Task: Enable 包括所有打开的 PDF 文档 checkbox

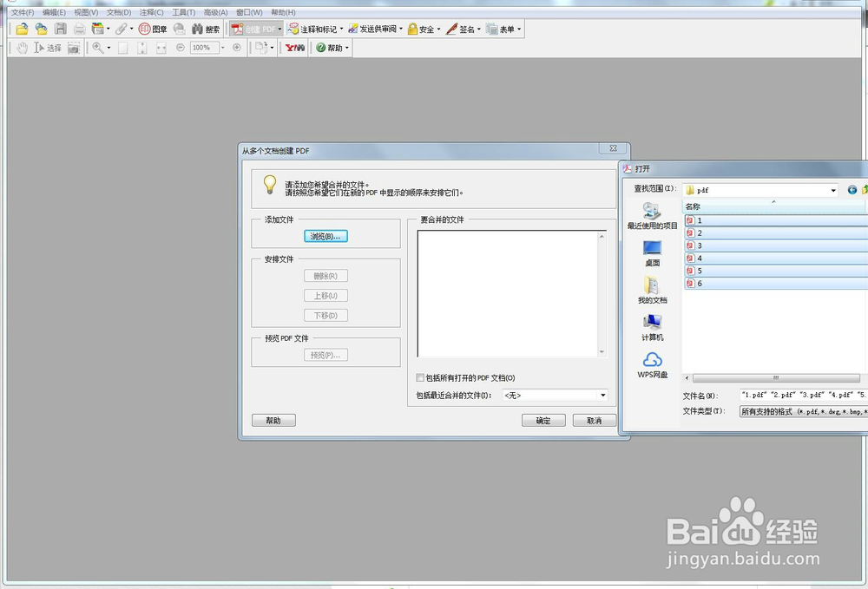Action: (420, 377)
